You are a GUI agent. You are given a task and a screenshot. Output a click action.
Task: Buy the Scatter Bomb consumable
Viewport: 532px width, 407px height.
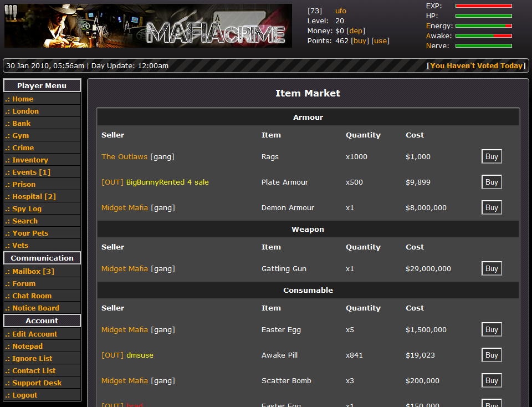tap(491, 381)
